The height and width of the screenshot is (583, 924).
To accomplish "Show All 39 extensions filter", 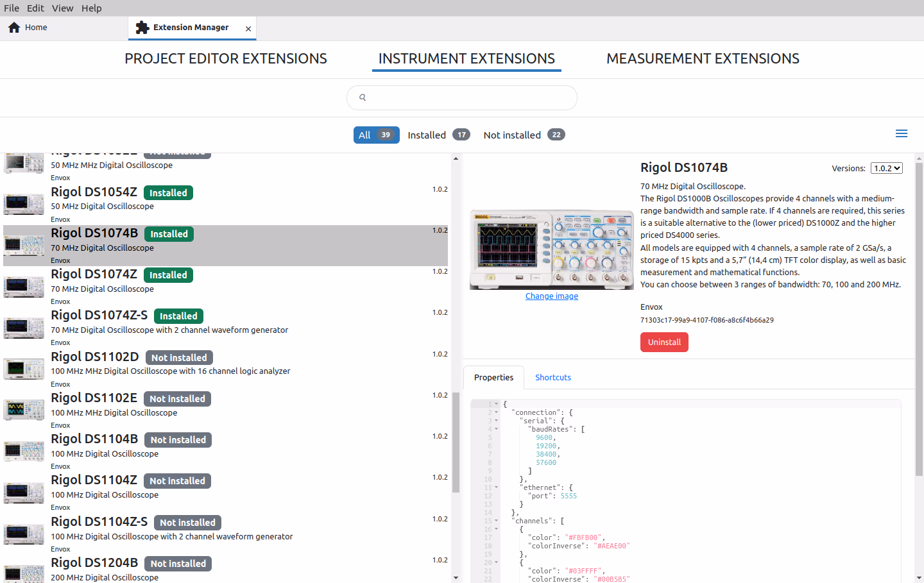I will pos(376,135).
